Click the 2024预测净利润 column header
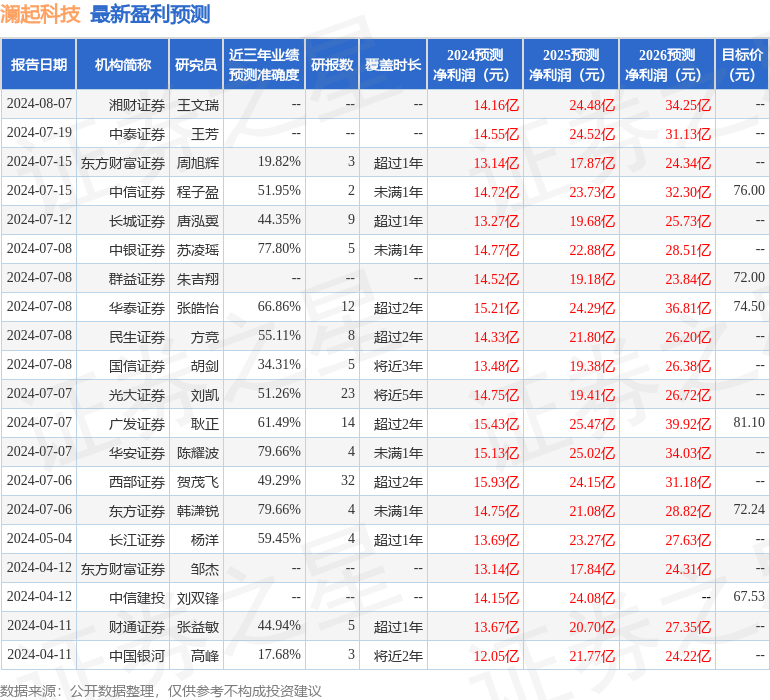 [475, 64]
